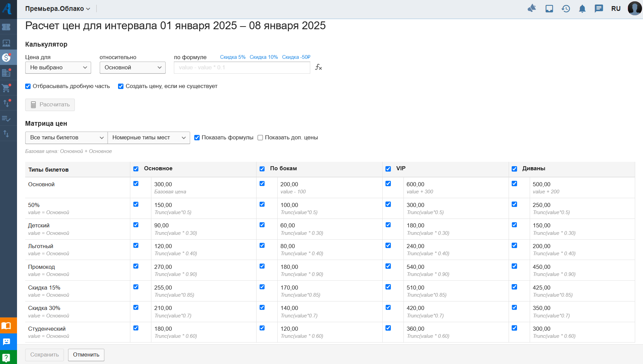The height and width of the screenshot is (364, 643).
Task: Open Номерные типы мест dropdown
Action: click(149, 138)
